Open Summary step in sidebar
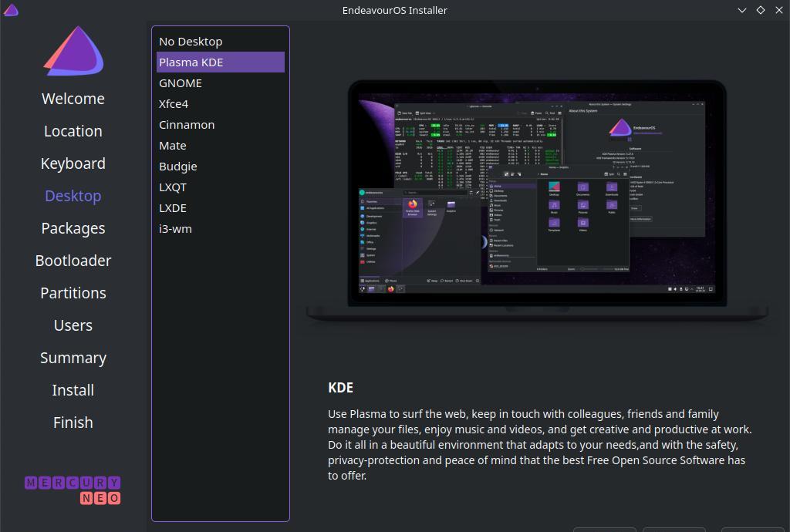Screen dimensions: 790x532 pos(73,358)
